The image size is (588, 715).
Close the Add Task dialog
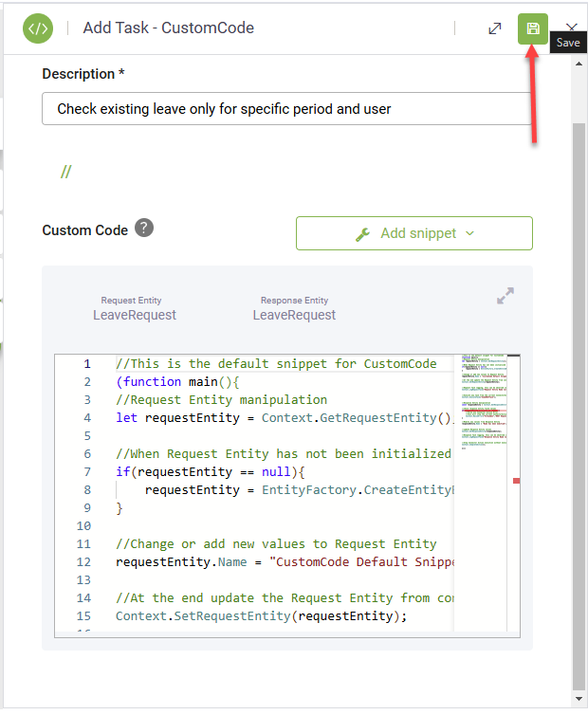point(572,28)
